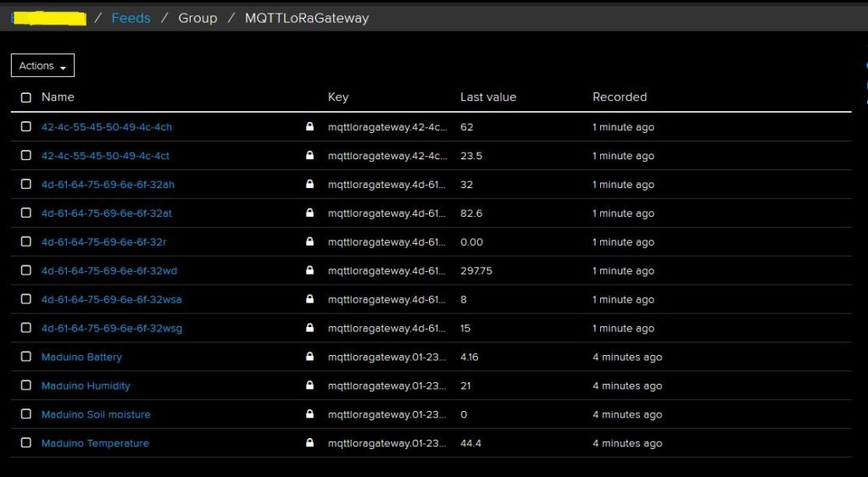Click lock icon for Maduino Battery feed
Image resolution: width=868 pixels, height=477 pixels.
[x=309, y=358]
